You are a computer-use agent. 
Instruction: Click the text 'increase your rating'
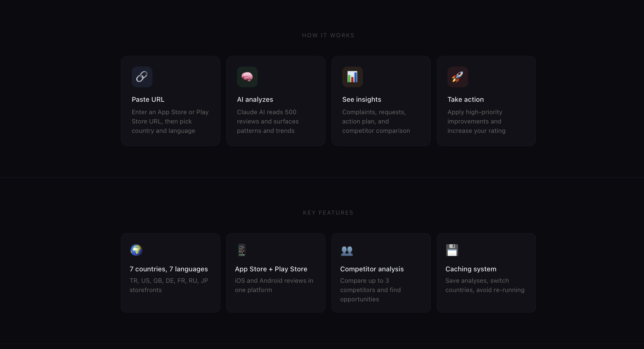(x=476, y=131)
